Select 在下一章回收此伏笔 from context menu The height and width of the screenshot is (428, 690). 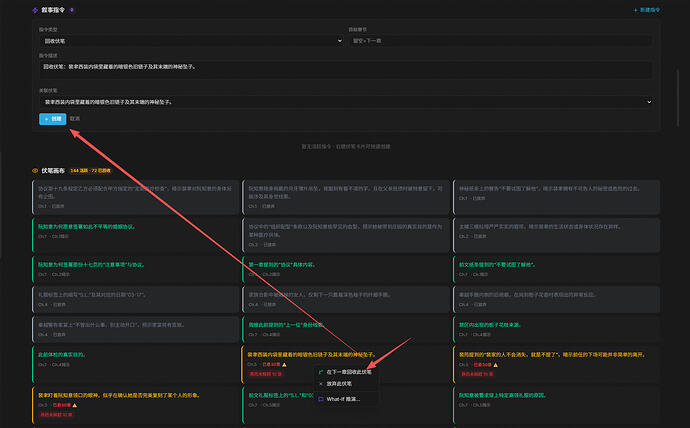tap(349, 371)
